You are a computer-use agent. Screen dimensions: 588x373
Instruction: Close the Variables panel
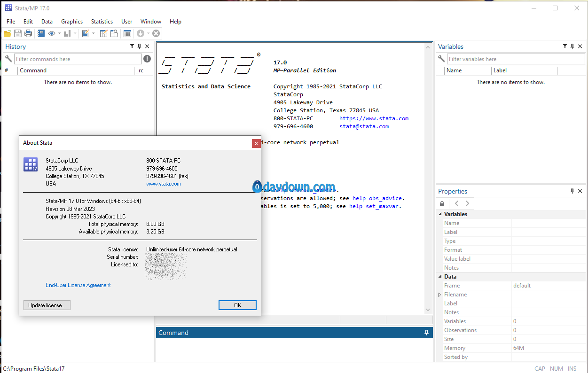(x=580, y=47)
